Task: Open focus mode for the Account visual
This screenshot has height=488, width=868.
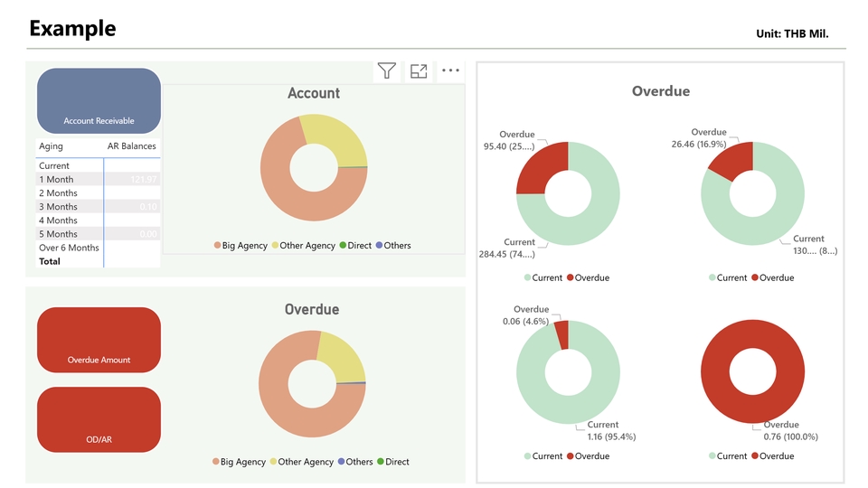Action: (x=419, y=70)
